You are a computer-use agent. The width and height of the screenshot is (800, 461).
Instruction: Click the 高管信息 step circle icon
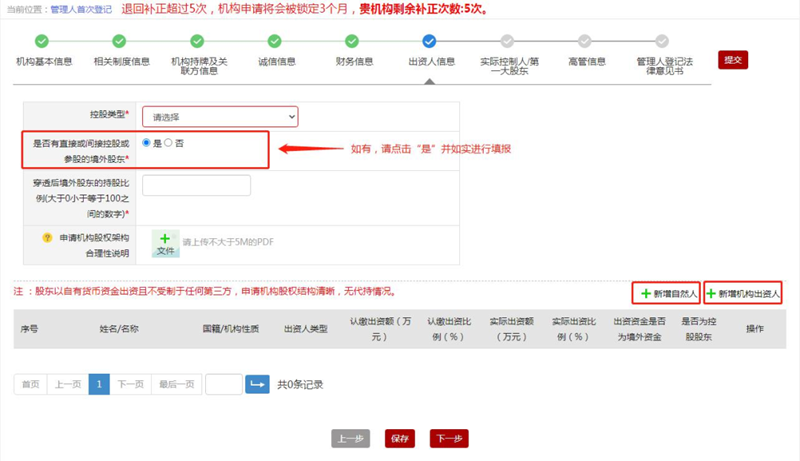pyautogui.click(x=584, y=41)
